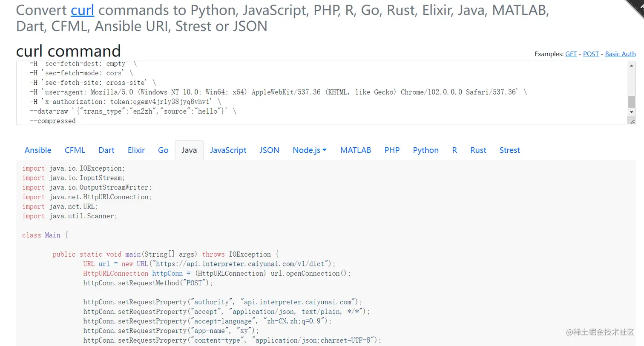Click the setRequestProperty "app-name" line
Image resolution: width=644 pixels, height=346 pixels.
[171, 331]
